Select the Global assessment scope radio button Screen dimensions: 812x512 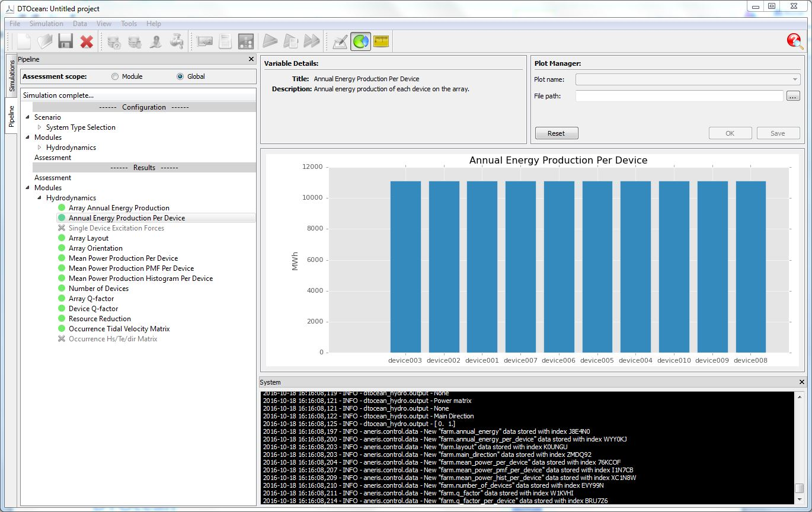[x=180, y=76]
